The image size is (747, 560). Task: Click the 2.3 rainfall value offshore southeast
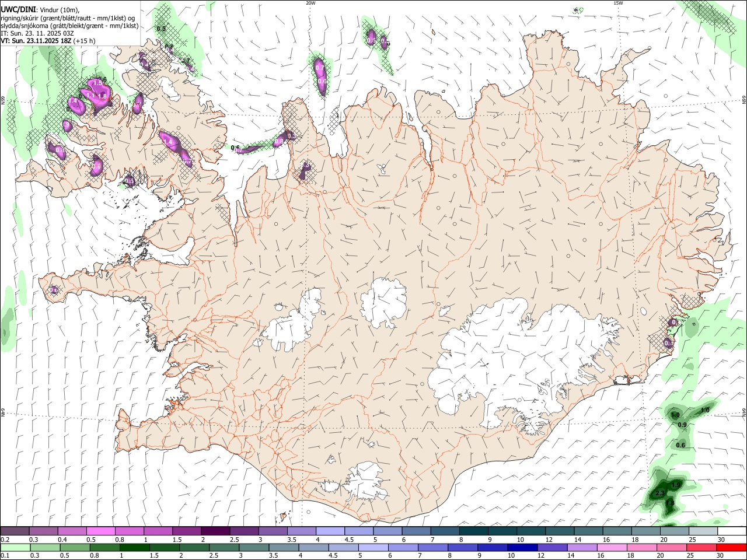coord(660,494)
